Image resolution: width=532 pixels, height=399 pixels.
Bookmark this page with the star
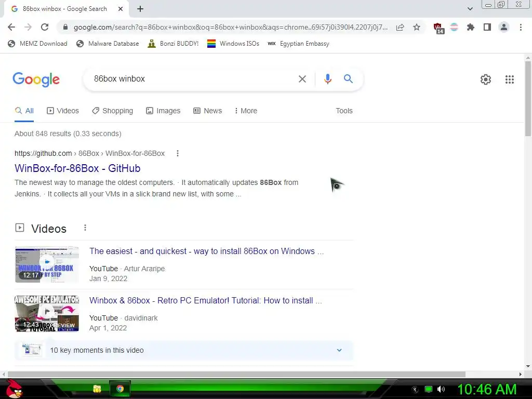tap(417, 27)
